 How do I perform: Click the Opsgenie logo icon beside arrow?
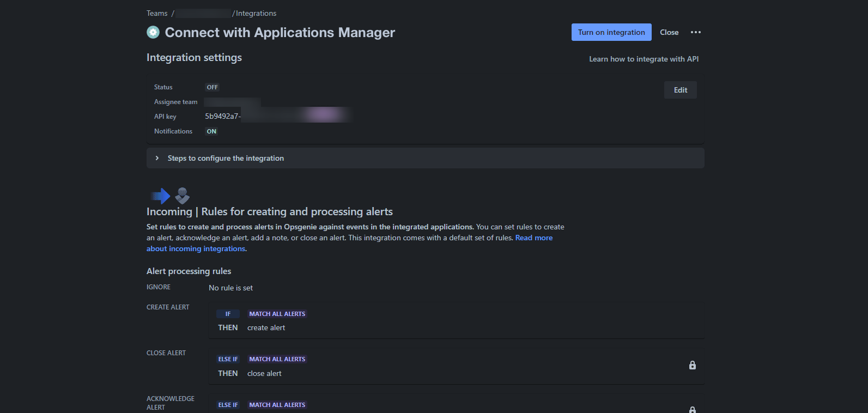(183, 196)
